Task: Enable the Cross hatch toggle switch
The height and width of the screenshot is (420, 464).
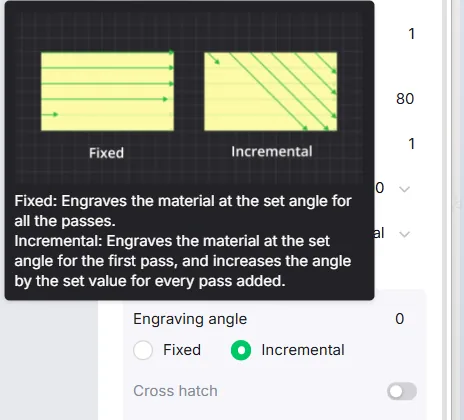Action: (402, 391)
